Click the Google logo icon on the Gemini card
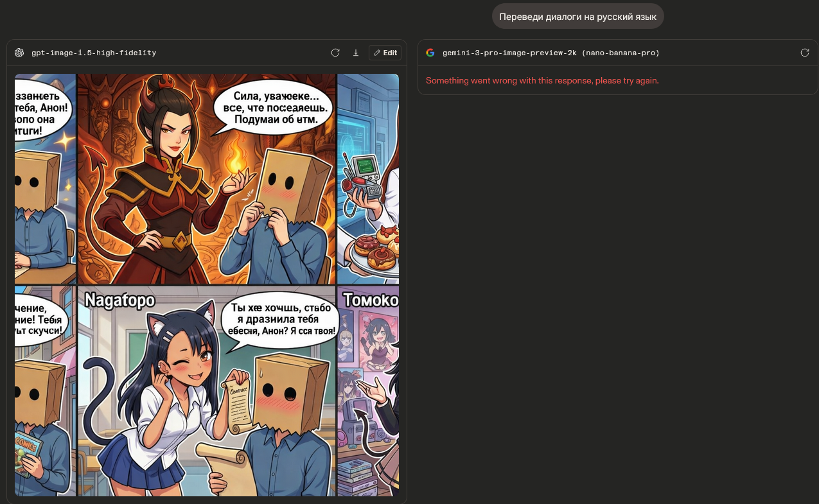Screen dimensions: 819x504 (x=430, y=53)
